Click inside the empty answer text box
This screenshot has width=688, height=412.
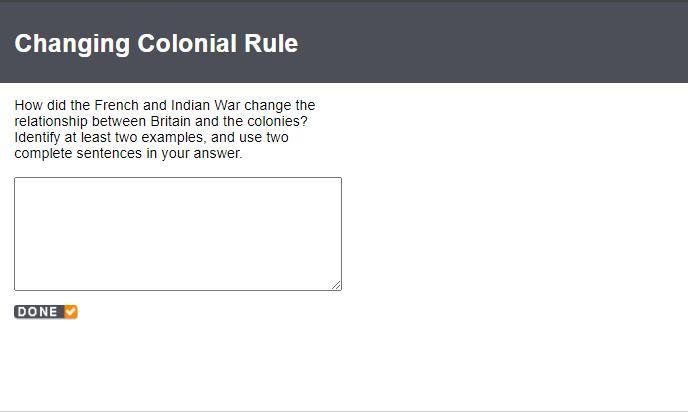[178, 234]
